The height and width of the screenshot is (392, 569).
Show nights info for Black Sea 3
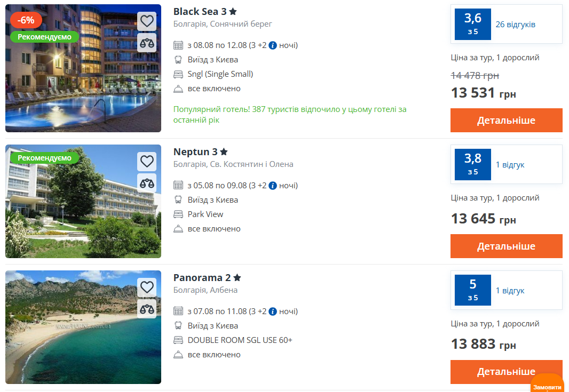(273, 45)
